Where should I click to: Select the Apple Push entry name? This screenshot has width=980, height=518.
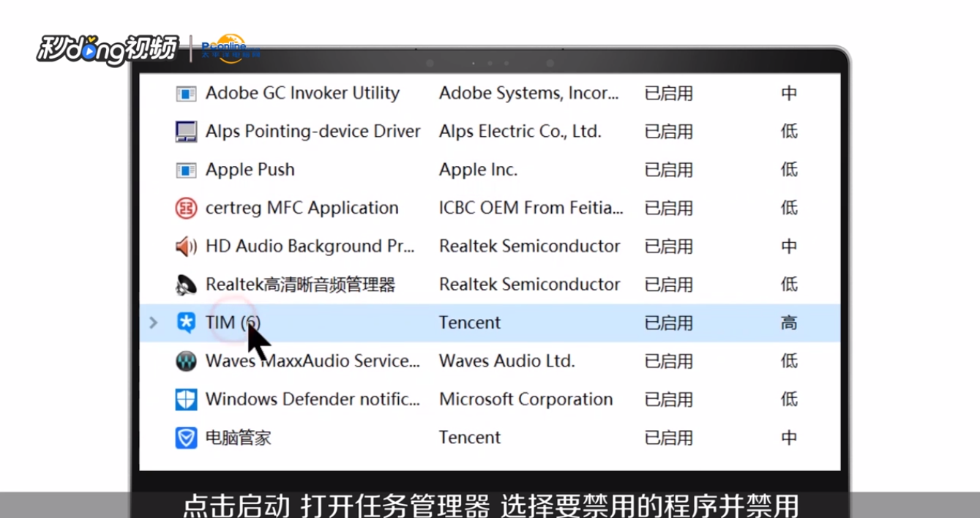pyautogui.click(x=250, y=170)
